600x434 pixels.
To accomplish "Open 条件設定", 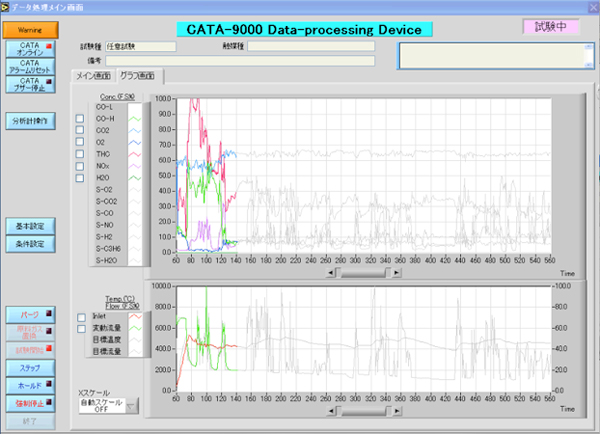I will click(x=31, y=244).
